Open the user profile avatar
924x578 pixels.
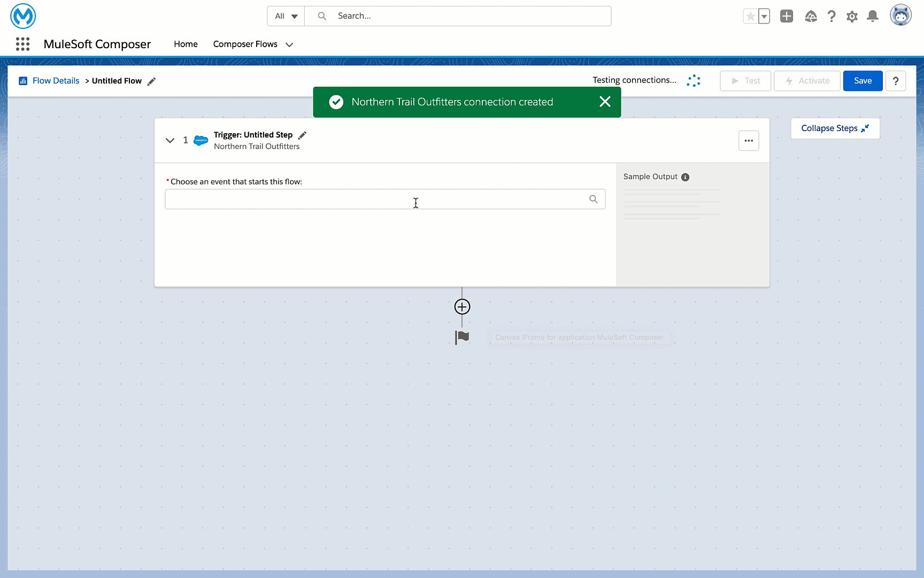(900, 16)
